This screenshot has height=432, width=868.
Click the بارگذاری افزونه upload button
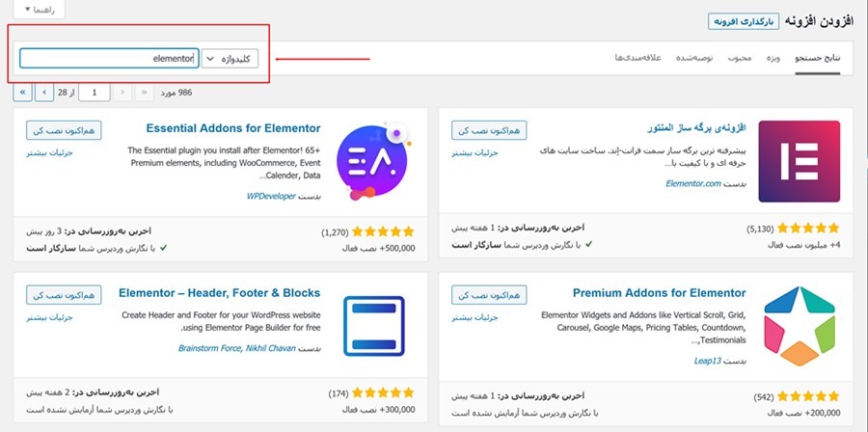[x=744, y=21]
